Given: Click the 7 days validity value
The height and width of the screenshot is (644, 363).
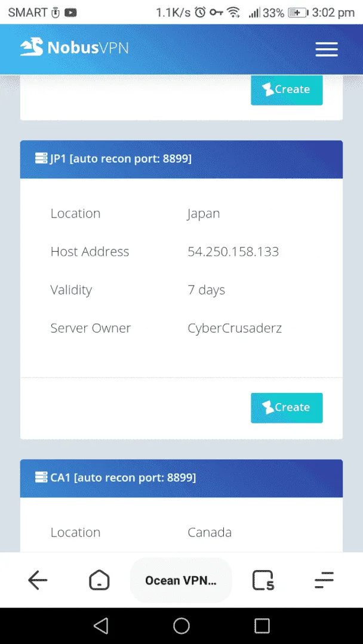Looking at the screenshot, I should [x=207, y=290].
